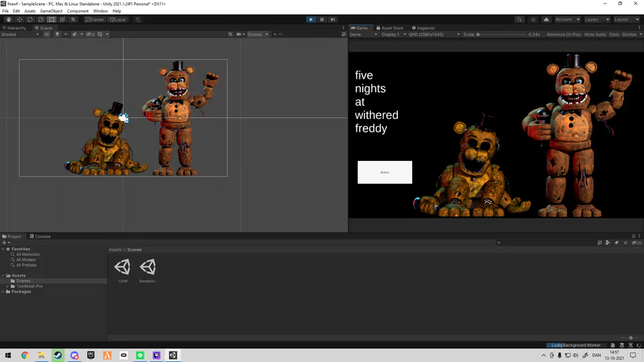The width and height of the screenshot is (644, 362).
Task: Switch to the Inspector tab
Action: pyautogui.click(x=424, y=28)
